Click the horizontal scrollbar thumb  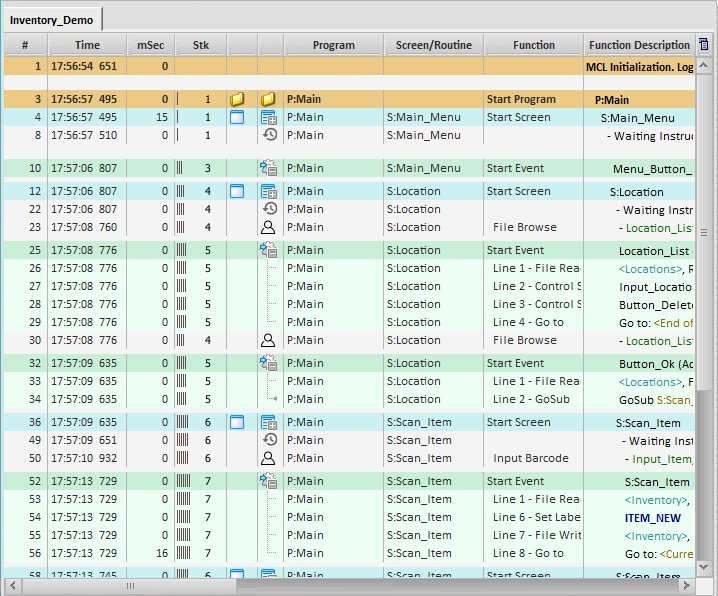click(x=130, y=587)
